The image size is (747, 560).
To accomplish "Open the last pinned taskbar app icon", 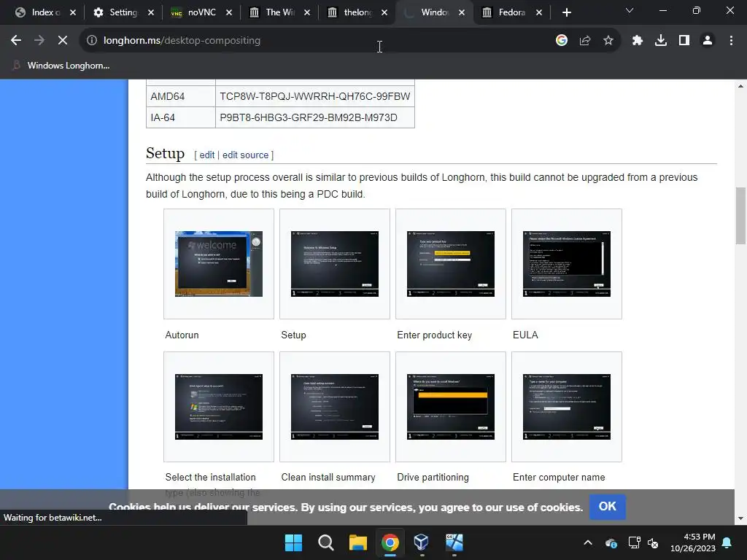I will pos(454,542).
